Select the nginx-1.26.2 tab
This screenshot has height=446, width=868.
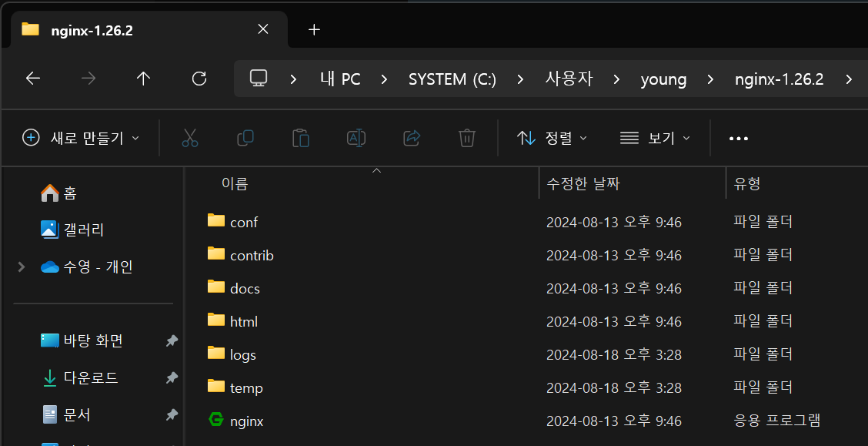coord(149,29)
